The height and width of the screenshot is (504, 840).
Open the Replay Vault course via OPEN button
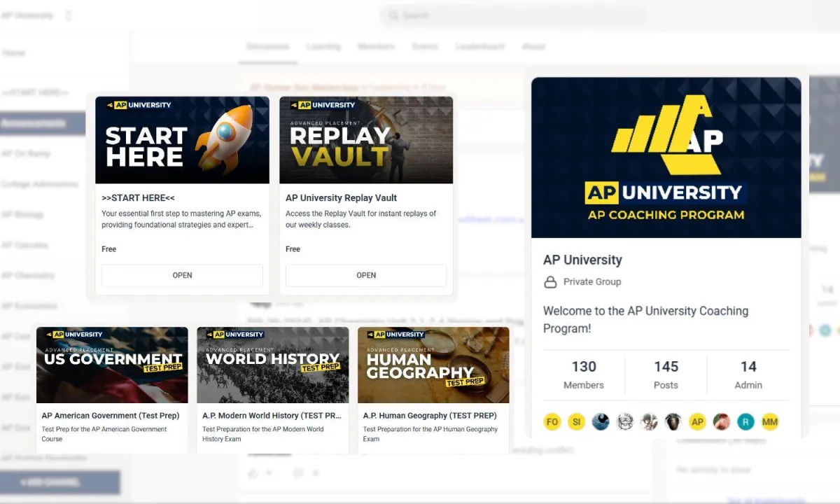click(x=366, y=275)
